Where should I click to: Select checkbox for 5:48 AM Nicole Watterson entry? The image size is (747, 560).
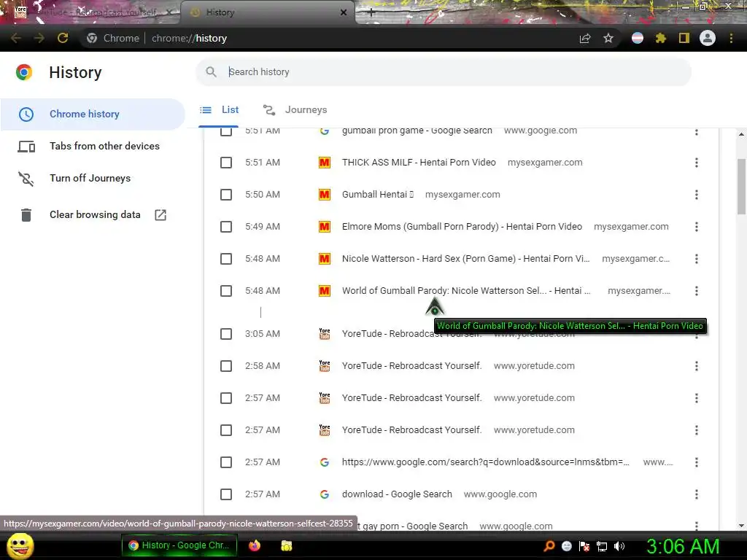click(x=226, y=259)
